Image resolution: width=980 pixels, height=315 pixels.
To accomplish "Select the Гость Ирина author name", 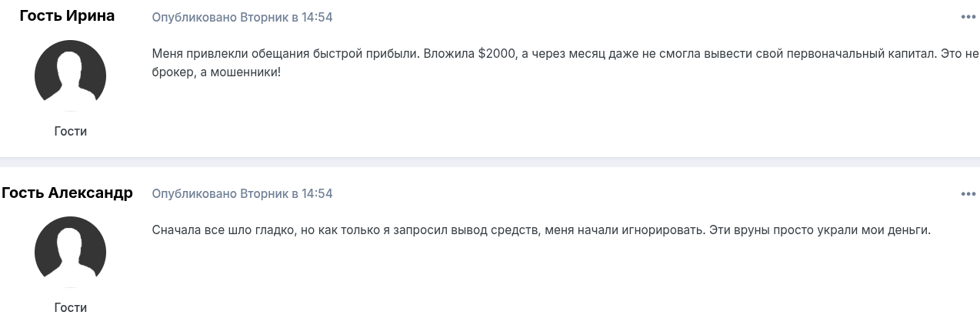I will [67, 16].
